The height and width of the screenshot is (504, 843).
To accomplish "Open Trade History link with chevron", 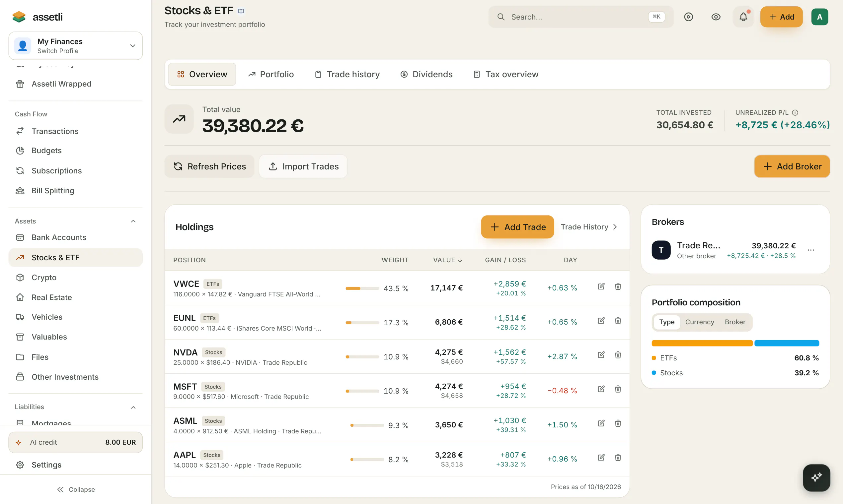I will [x=589, y=227].
